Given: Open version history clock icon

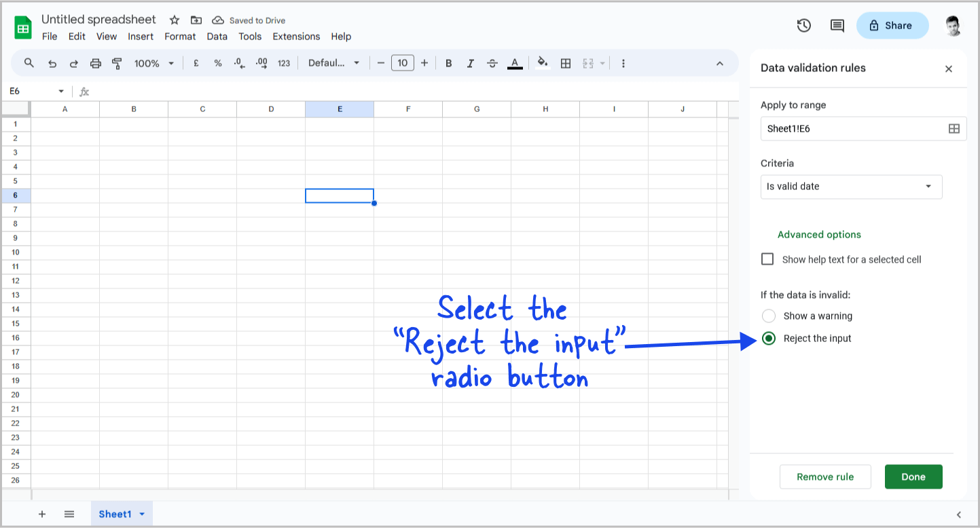Looking at the screenshot, I should (803, 25).
